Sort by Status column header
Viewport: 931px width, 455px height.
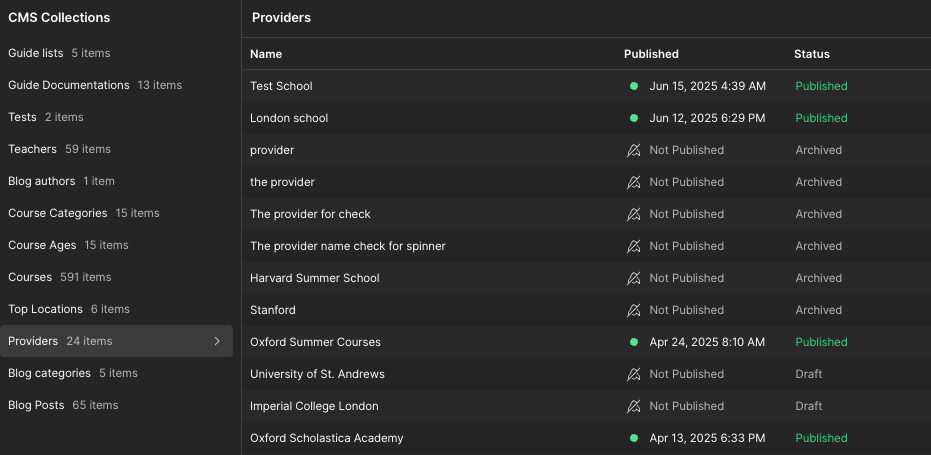812,54
